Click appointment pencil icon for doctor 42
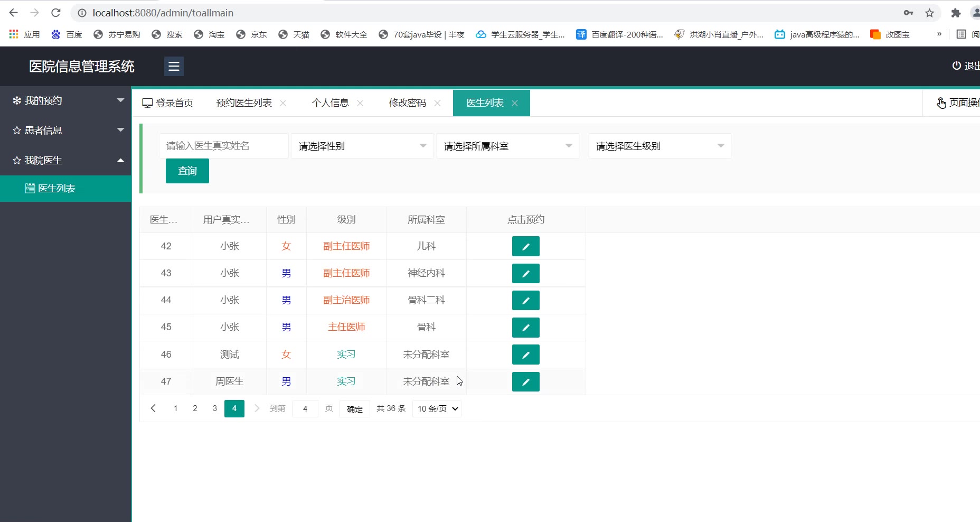The width and height of the screenshot is (980, 522). [525, 246]
